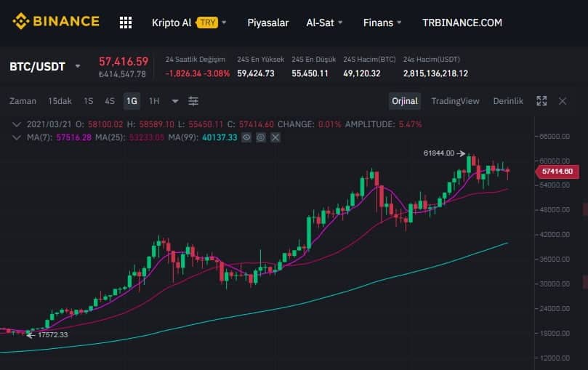Click the Binance logo
This screenshot has width=588, height=370.
55,22
